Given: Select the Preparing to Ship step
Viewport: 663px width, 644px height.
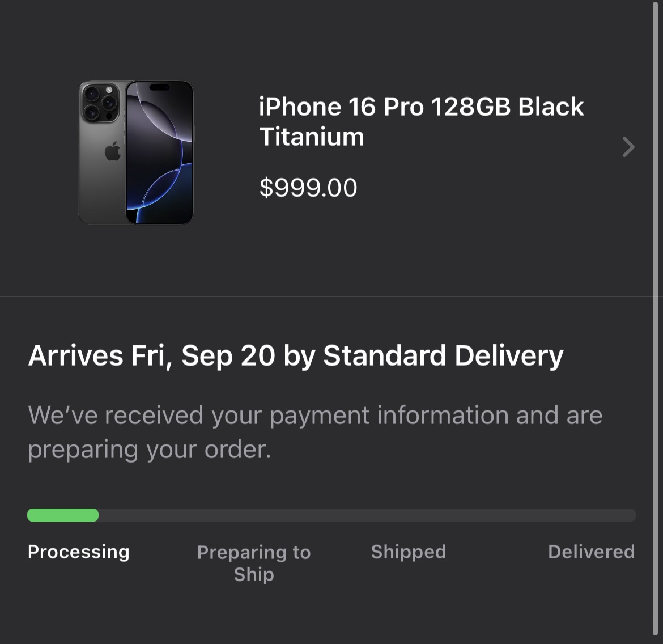Looking at the screenshot, I should tap(254, 563).
